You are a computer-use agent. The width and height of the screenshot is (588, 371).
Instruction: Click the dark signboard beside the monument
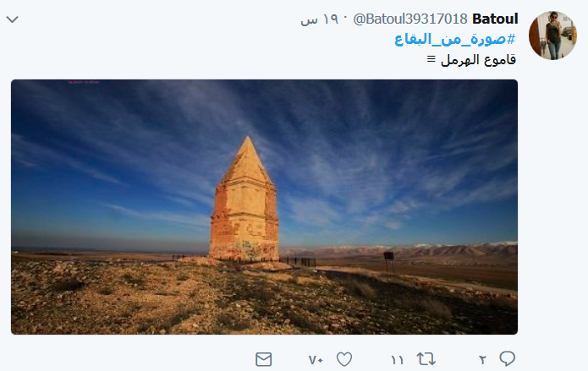(x=389, y=256)
